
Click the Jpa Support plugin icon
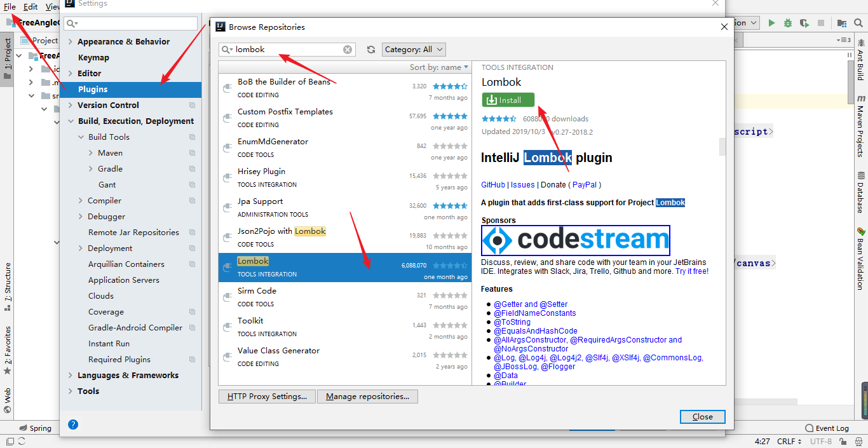[227, 208]
